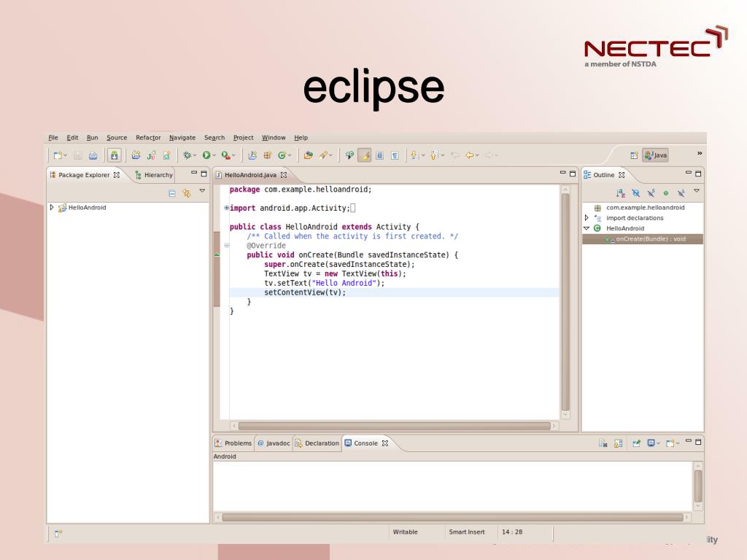Switch to the Declaration tab
Screen dimensions: 747x560
(x=317, y=443)
